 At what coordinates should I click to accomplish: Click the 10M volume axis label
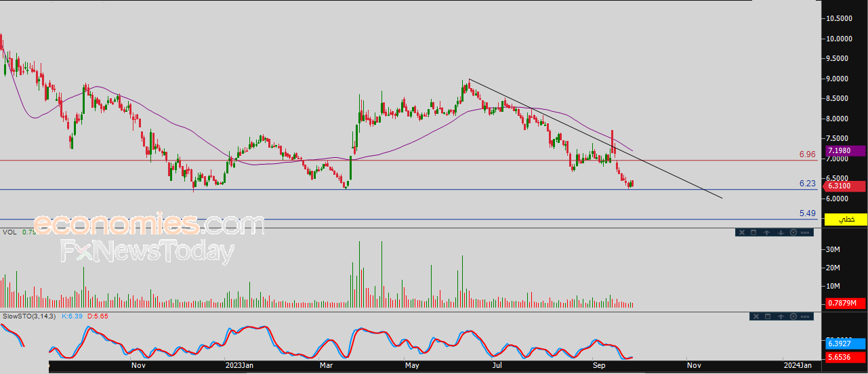click(x=832, y=286)
